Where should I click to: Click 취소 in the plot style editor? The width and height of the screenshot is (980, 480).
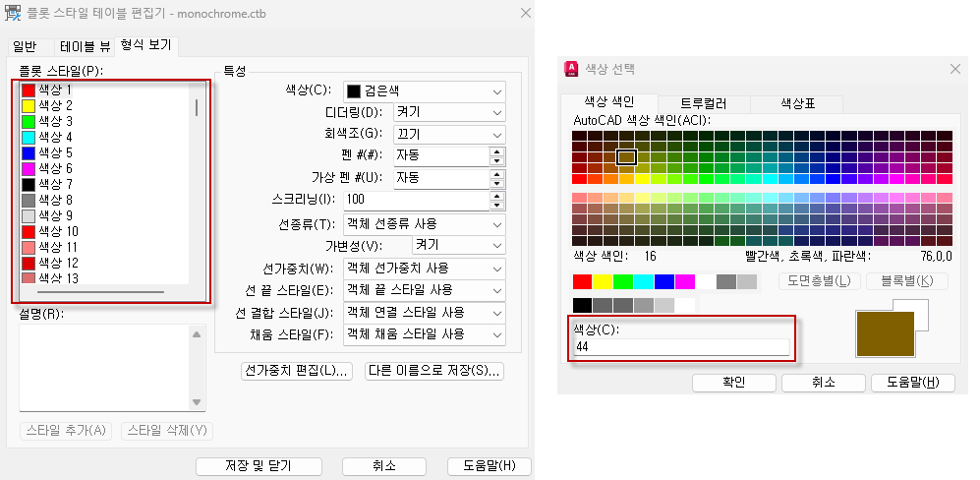click(x=384, y=466)
